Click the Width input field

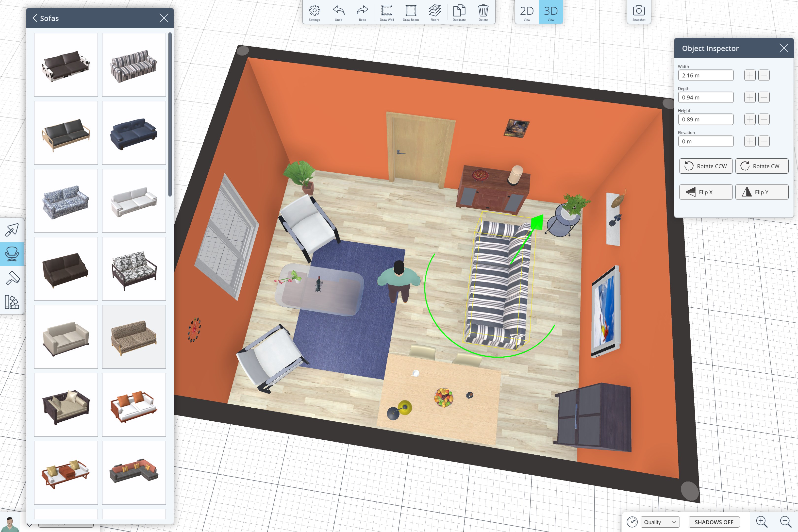706,75
